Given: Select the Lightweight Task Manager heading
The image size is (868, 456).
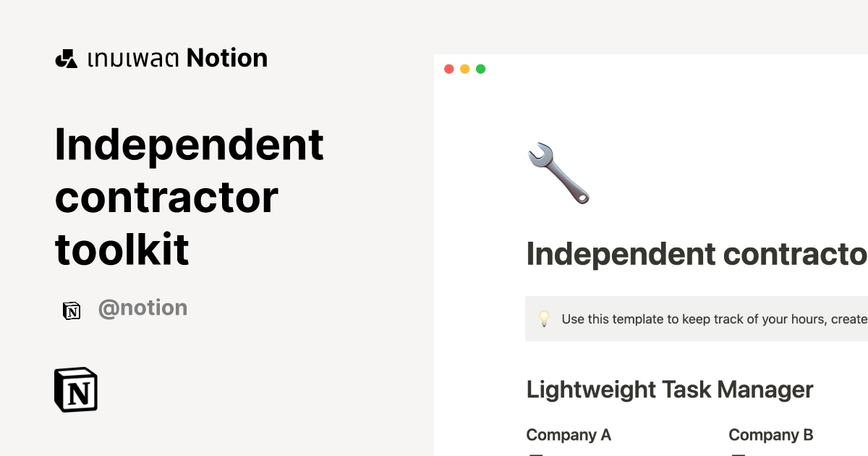Looking at the screenshot, I should click(x=669, y=389).
